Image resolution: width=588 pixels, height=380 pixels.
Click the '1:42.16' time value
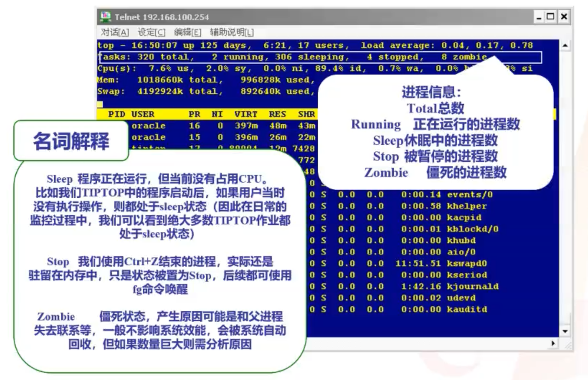[x=421, y=287]
